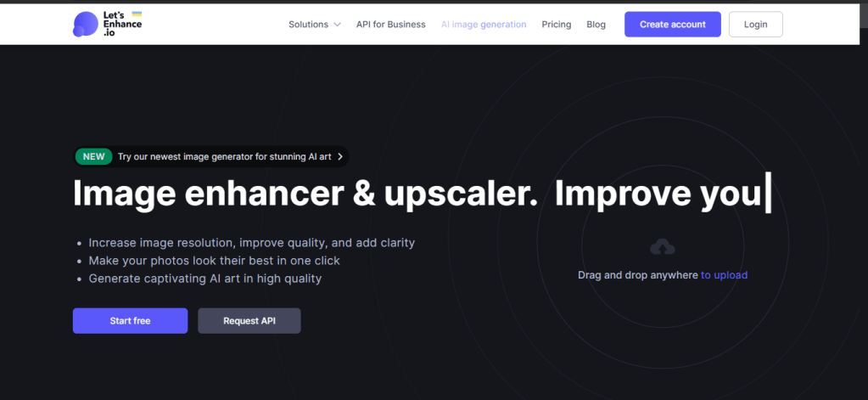
Task: Go to API for Business
Action: pos(390,25)
